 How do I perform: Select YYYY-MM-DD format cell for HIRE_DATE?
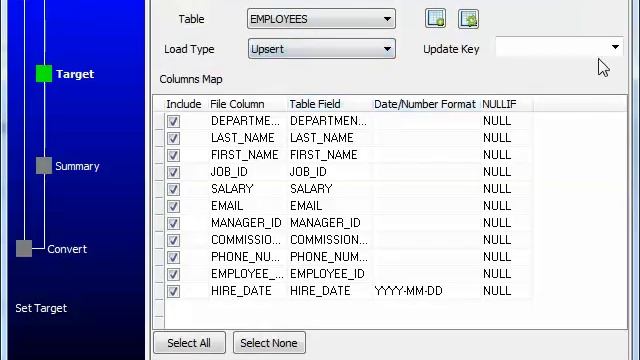click(409, 291)
